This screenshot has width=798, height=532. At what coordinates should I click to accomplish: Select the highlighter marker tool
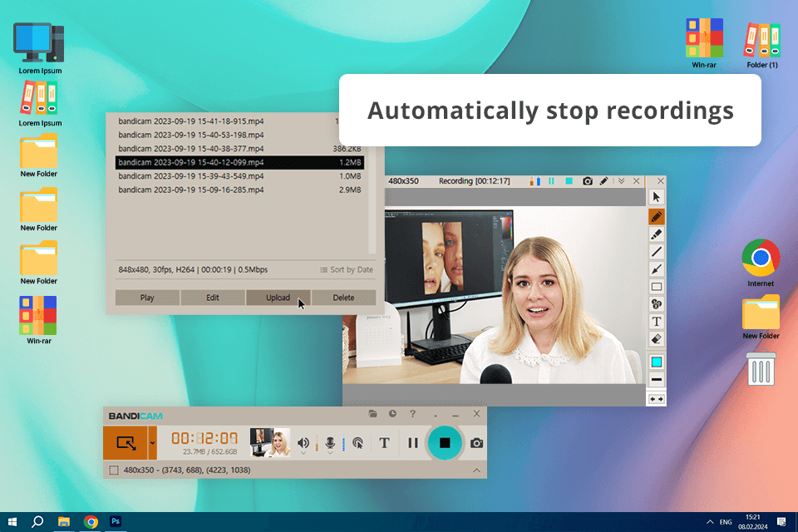click(656, 234)
